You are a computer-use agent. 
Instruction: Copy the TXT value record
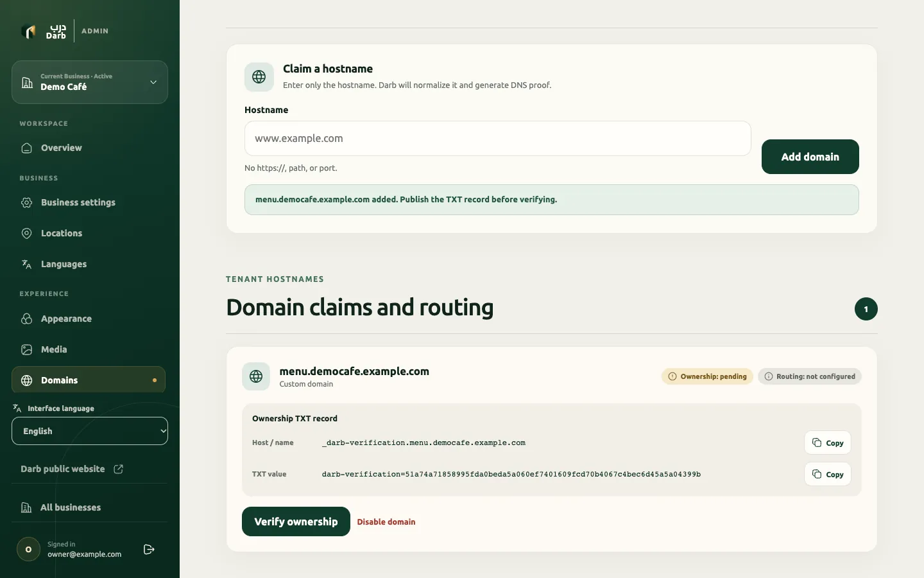point(828,474)
